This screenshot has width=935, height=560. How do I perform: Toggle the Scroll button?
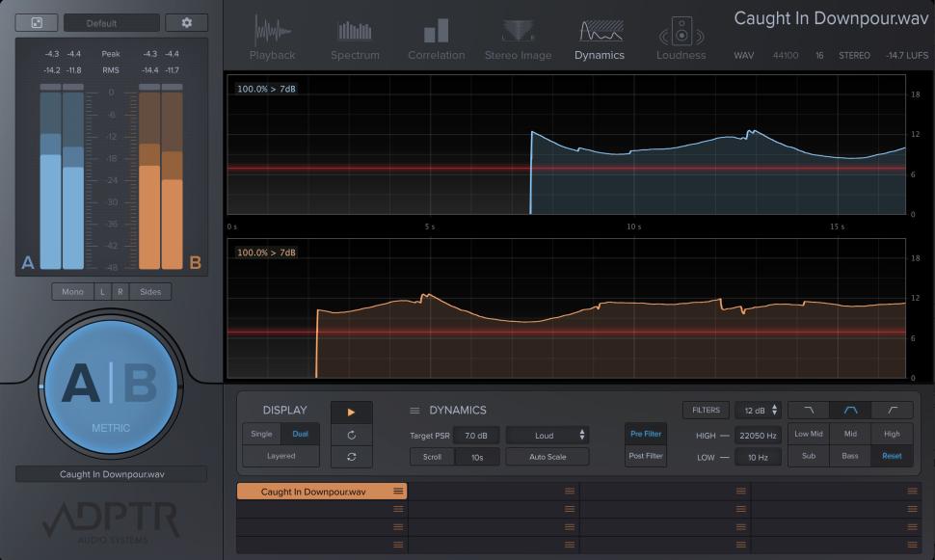[x=432, y=457]
